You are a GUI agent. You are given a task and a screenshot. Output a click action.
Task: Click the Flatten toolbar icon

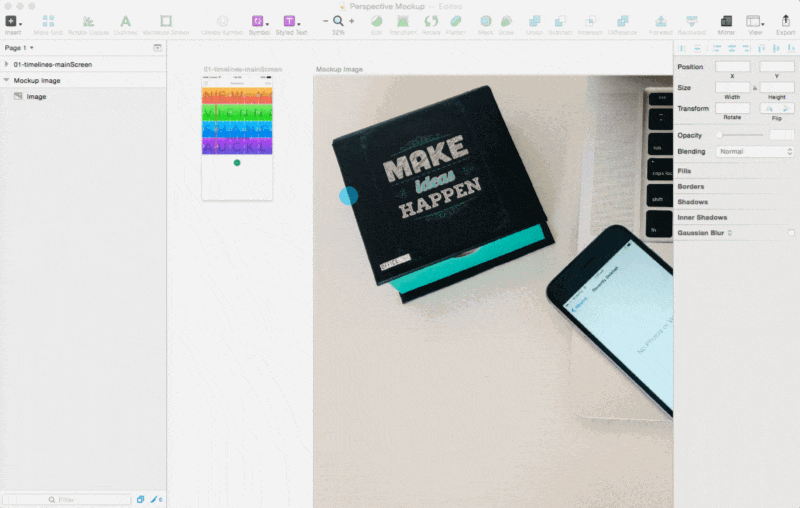click(456, 21)
